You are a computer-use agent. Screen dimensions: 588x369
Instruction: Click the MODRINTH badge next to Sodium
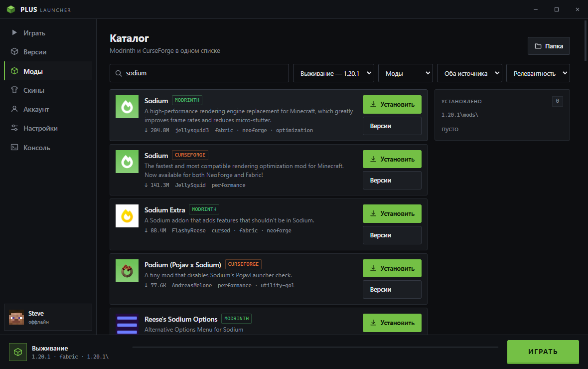point(187,100)
